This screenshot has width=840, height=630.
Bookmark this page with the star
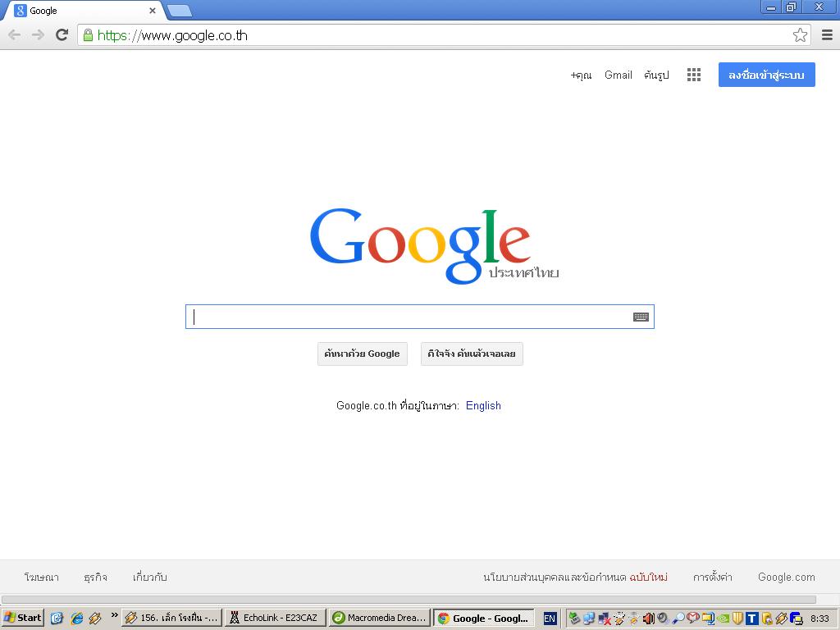tap(801, 35)
